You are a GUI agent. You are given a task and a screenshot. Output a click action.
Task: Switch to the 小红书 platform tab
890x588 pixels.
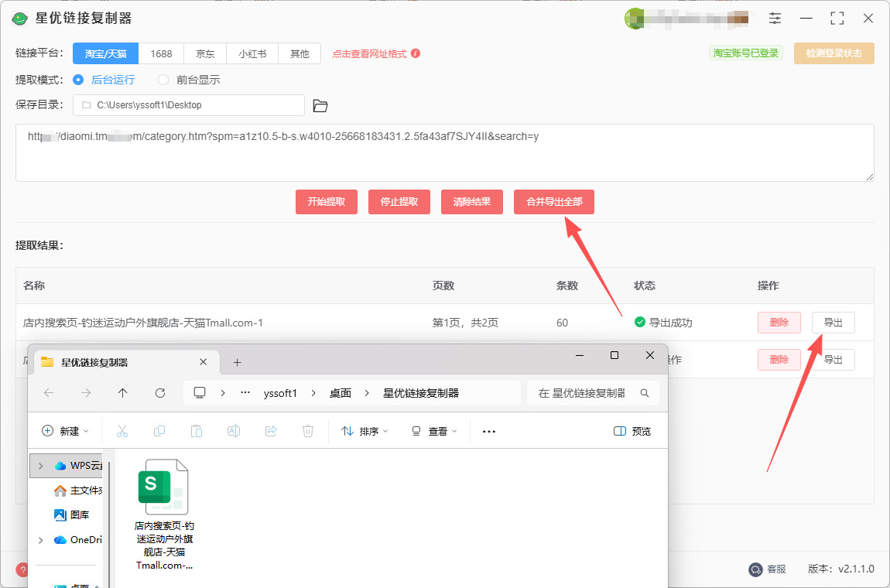[x=252, y=53]
